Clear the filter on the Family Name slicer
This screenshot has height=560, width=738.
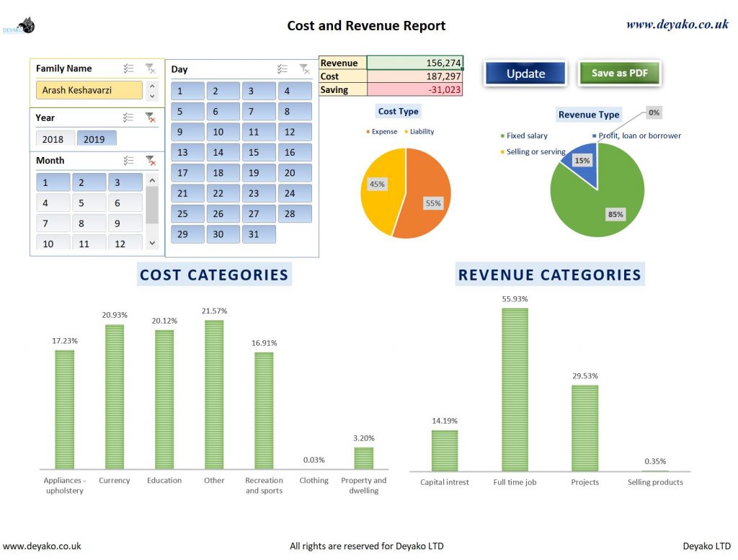pos(151,68)
